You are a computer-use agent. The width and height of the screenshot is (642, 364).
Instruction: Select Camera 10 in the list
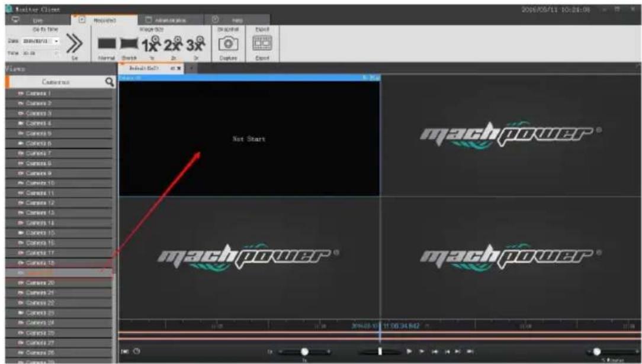59,183
